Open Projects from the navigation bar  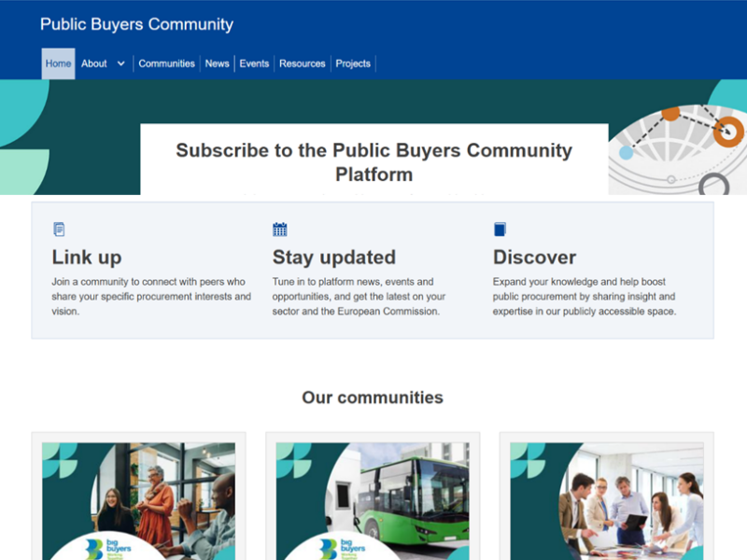coord(353,63)
